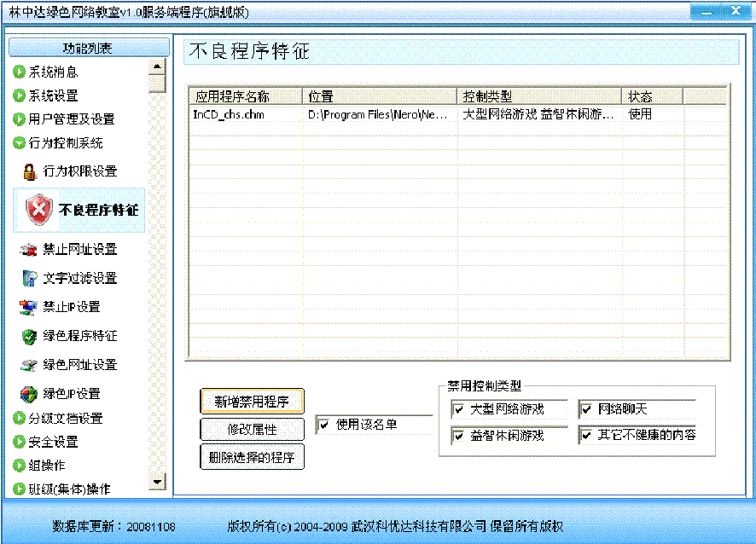Click the 绿色网址设置 icon
The image size is (756, 544).
point(30,365)
